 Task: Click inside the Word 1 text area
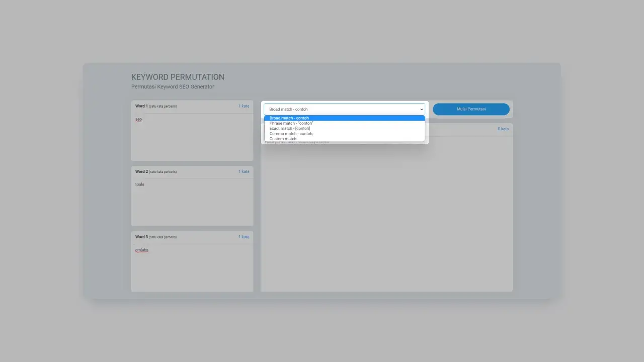(192, 141)
